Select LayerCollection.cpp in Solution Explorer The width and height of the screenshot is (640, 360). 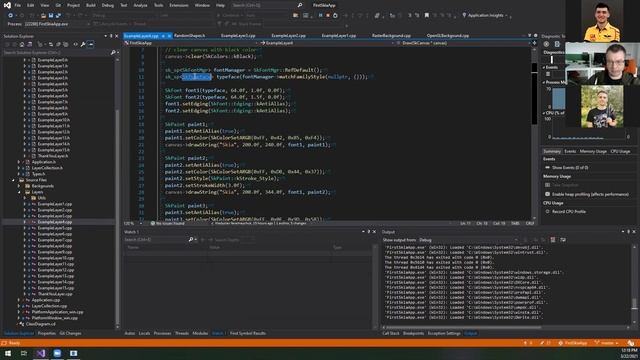pyautogui.click(x=49, y=306)
